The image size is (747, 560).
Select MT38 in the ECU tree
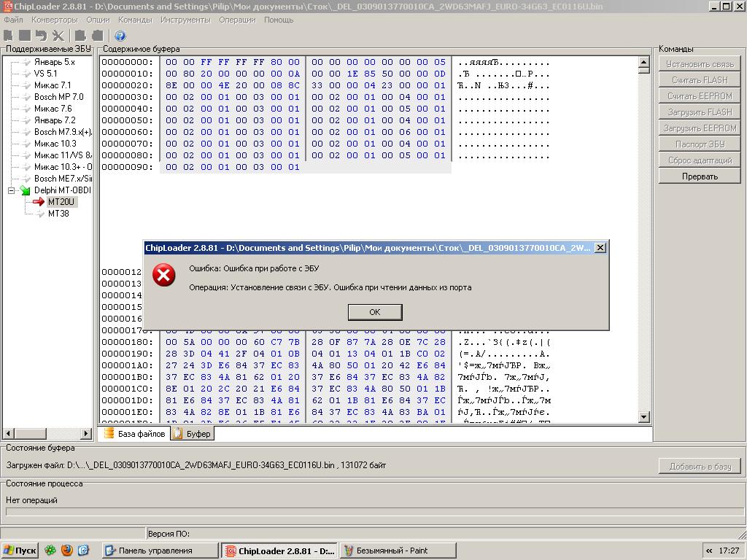(58, 214)
